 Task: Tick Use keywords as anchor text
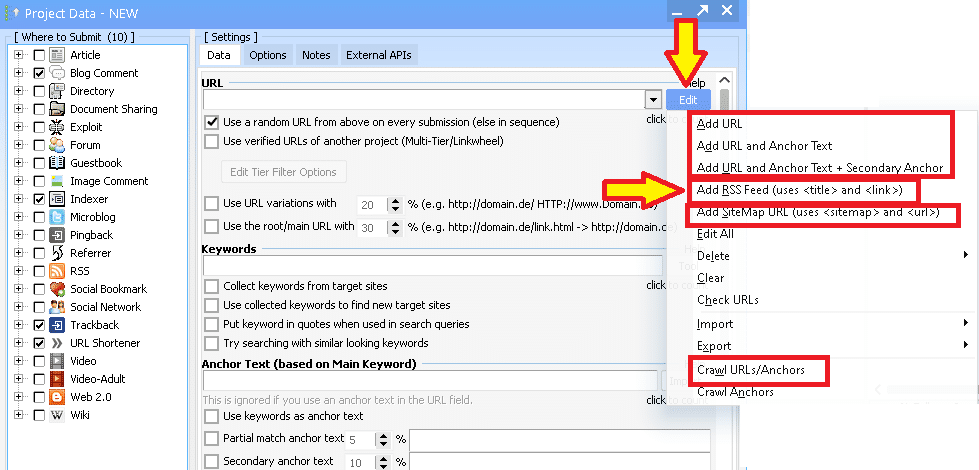[212, 416]
